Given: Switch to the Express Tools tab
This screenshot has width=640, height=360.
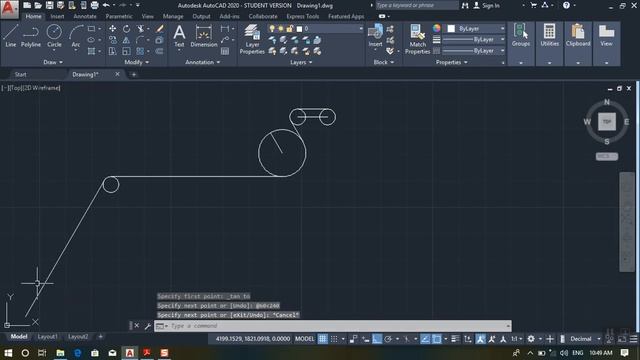Looking at the screenshot, I should pos(302,16).
